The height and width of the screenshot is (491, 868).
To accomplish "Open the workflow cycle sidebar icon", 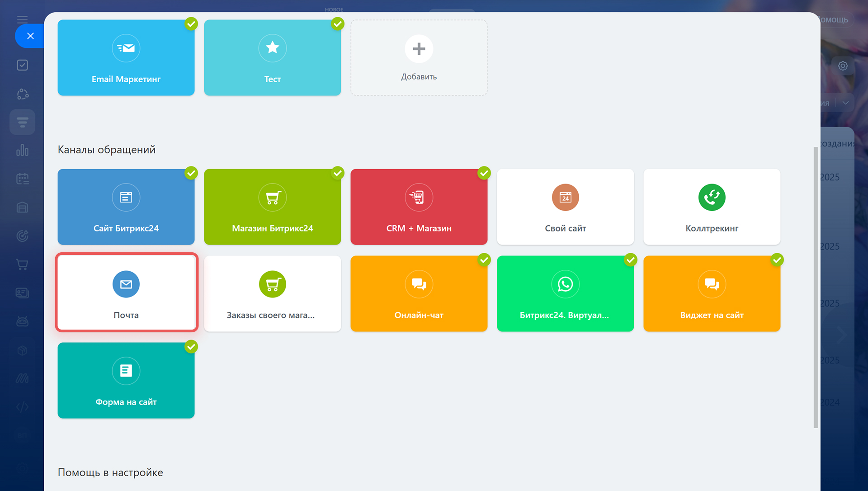I will 22,94.
